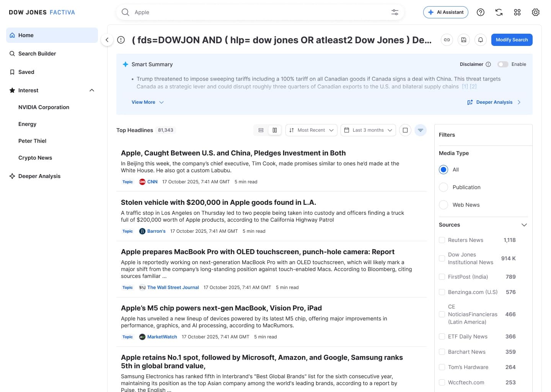Enable Smart Summary toggle
This screenshot has width=551, height=392.
(x=503, y=64)
